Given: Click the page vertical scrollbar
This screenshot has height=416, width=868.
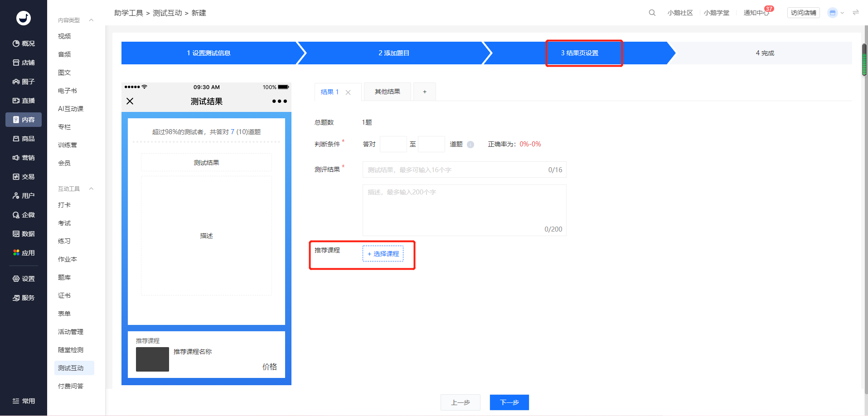Looking at the screenshot, I should (864, 60).
